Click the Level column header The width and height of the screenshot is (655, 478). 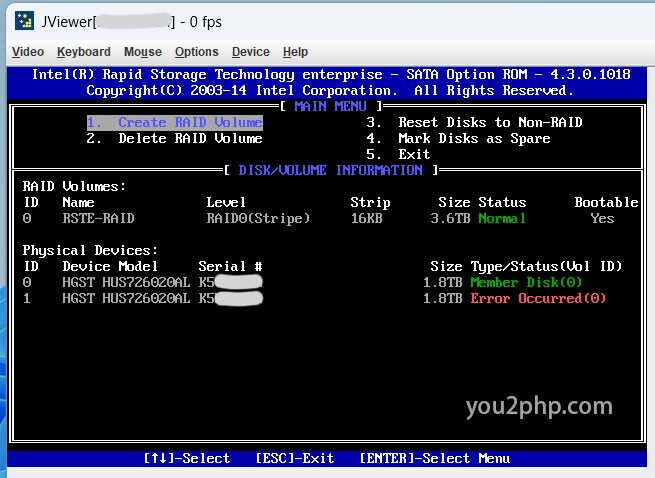(x=226, y=202)
